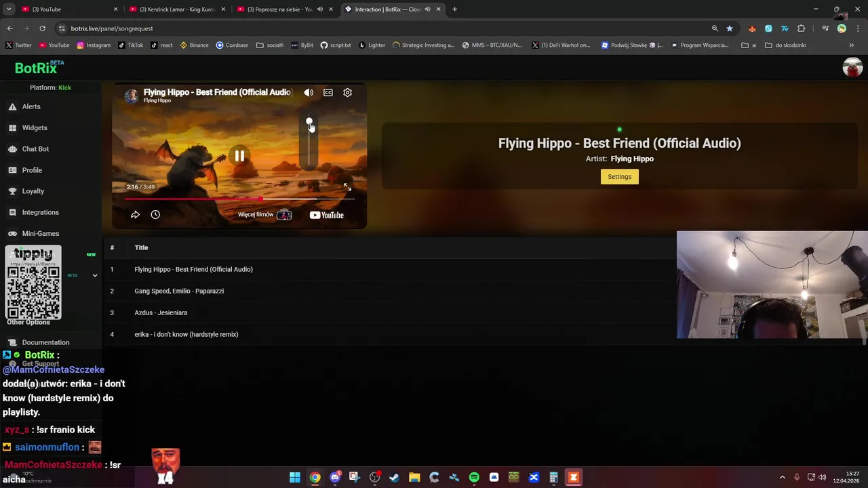
Task: Reload the current page
Action: click(42, 28)
